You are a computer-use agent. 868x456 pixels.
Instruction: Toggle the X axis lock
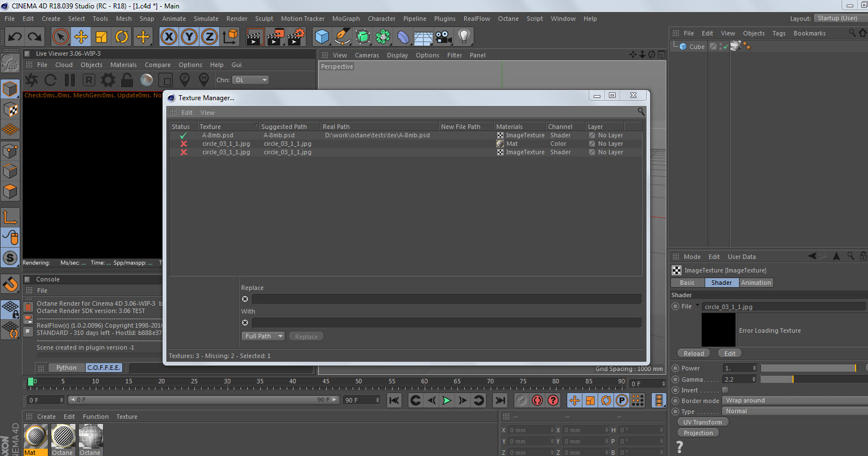point(168,37)
